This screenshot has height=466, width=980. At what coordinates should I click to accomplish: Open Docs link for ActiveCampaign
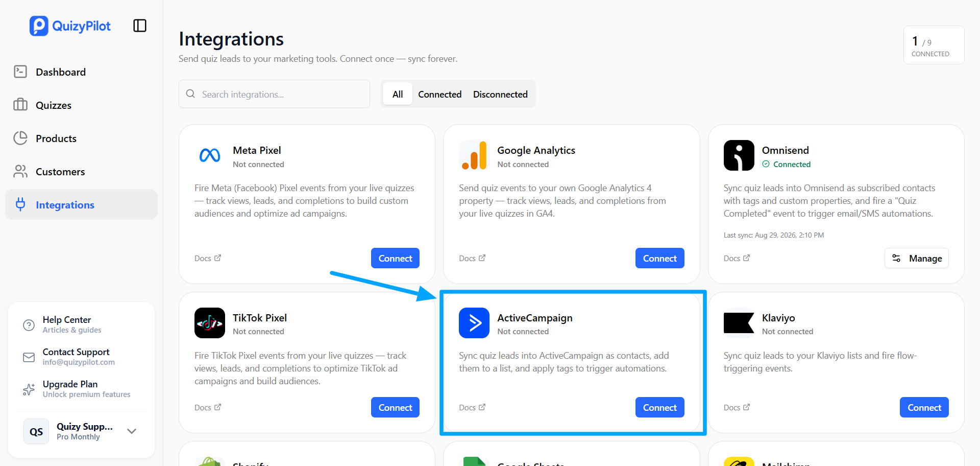(x=472, y=408)
